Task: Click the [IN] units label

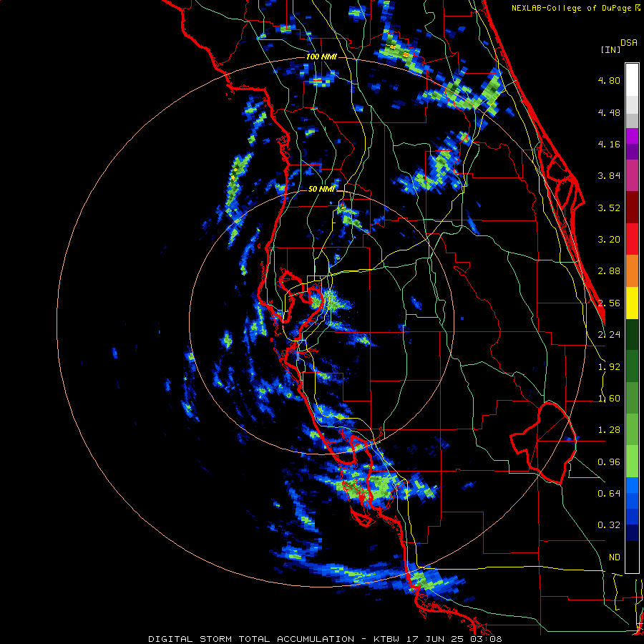Action: click(611, 49)
